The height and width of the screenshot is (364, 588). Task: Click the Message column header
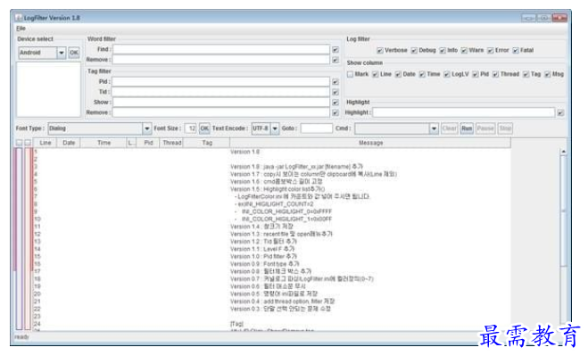click(x=370, y=143)
